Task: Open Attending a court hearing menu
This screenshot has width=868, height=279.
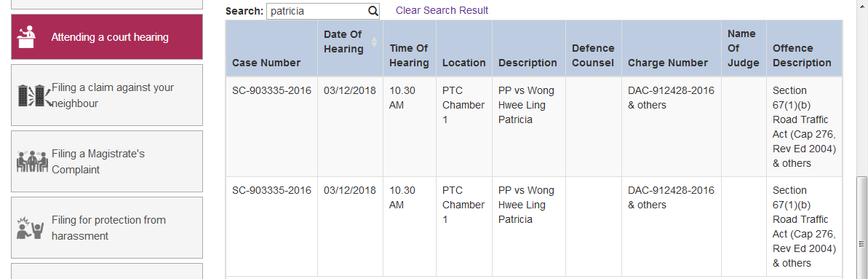Action: point(107,37)
